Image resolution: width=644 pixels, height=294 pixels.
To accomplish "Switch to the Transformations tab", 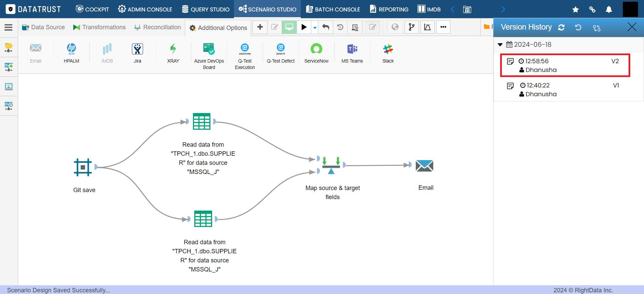I will pyautogui.click(x=99, y=27).
